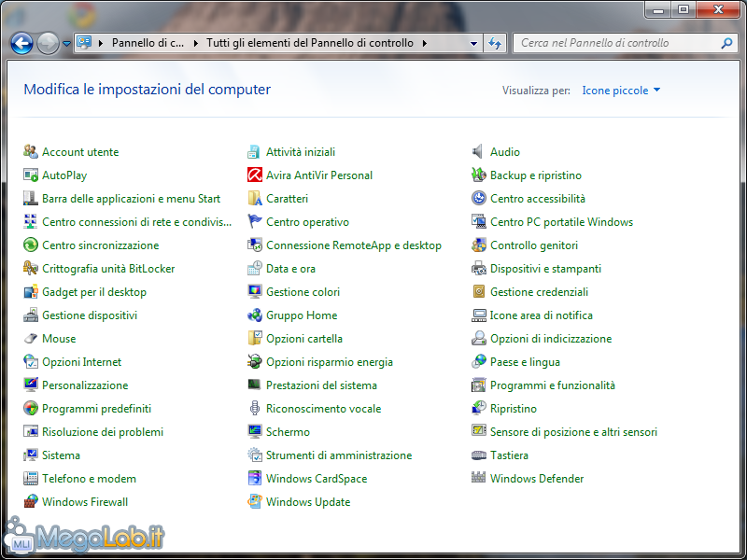
Task: Expand the address bar history dropdown arrow
Action: (x=473, y=43)
